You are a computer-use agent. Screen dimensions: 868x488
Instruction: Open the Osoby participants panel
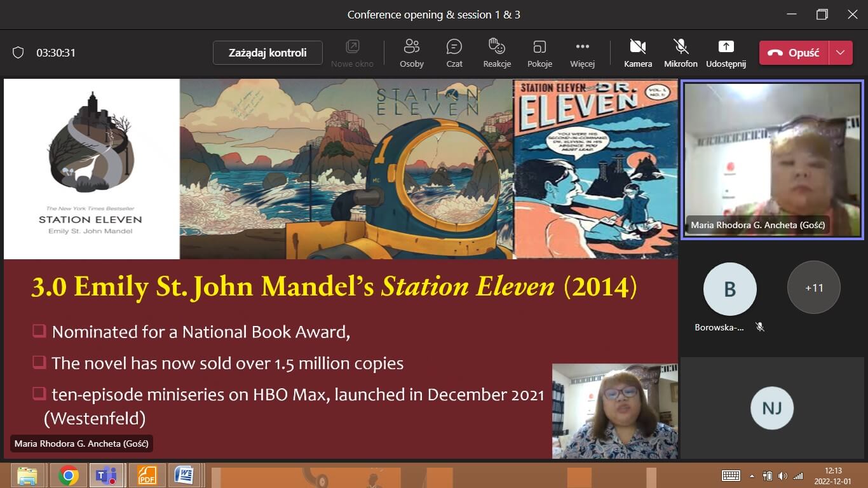click(412, 53)
